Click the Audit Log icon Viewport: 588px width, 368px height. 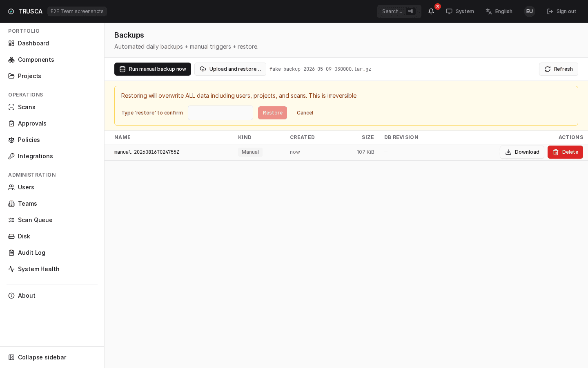click(x=11, y=253)
